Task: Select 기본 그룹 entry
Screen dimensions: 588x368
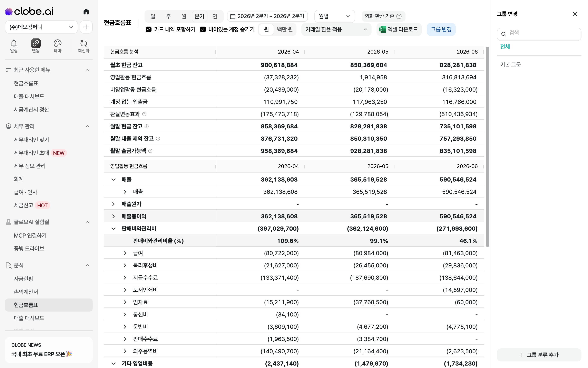Action: pos(510,64)
